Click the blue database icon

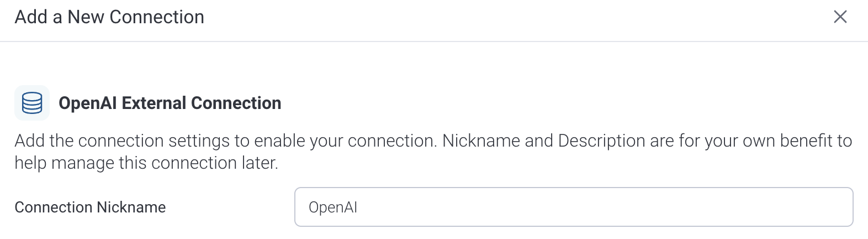[32, 103]
